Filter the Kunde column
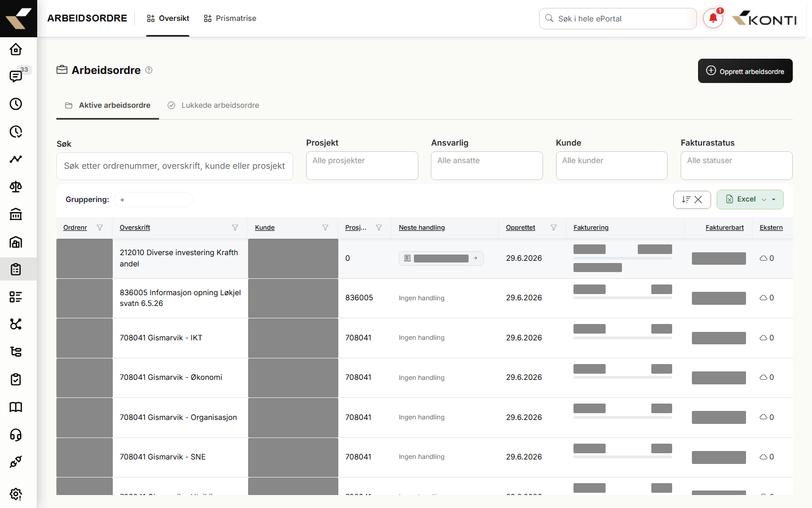812x508 pixels. click(325, 227)
